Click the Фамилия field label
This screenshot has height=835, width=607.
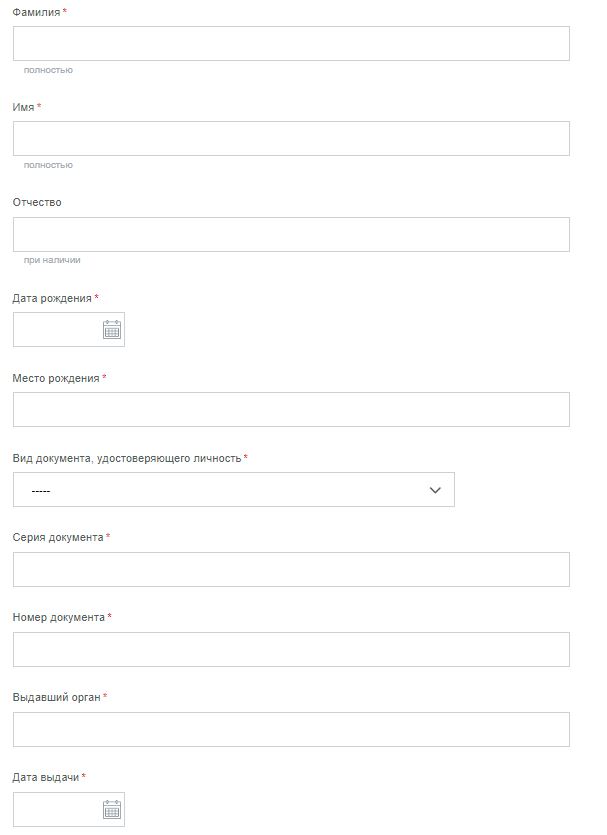coord(36,12)
